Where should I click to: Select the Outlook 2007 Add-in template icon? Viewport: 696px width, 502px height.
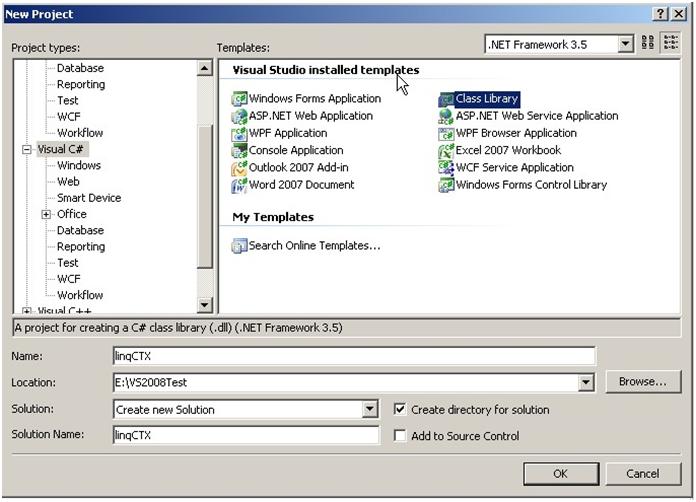(x=239, y=168)
